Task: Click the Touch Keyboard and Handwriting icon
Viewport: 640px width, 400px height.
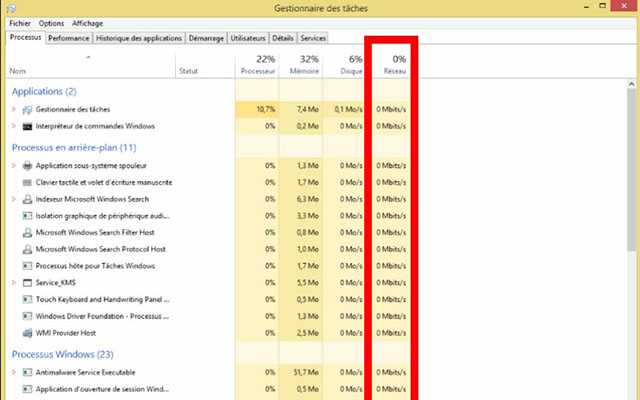Action: [27, 300]
